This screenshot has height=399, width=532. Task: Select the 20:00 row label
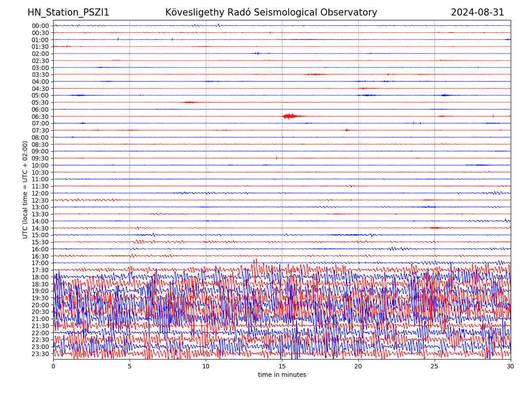40,305
